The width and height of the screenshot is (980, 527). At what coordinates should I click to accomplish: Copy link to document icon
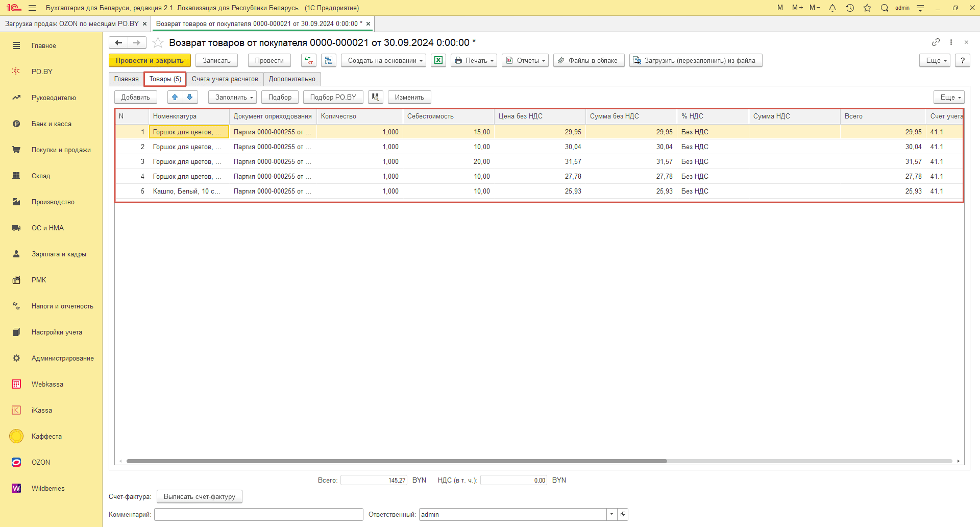[936, 42]
